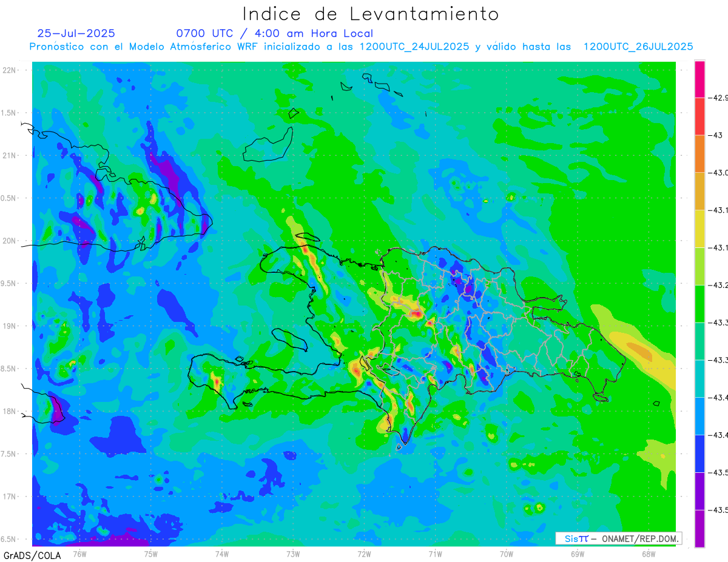Select the dark blue swatch in the color bar
The image size is (728, 562).
pyautogui.click(x=700, y=453)
